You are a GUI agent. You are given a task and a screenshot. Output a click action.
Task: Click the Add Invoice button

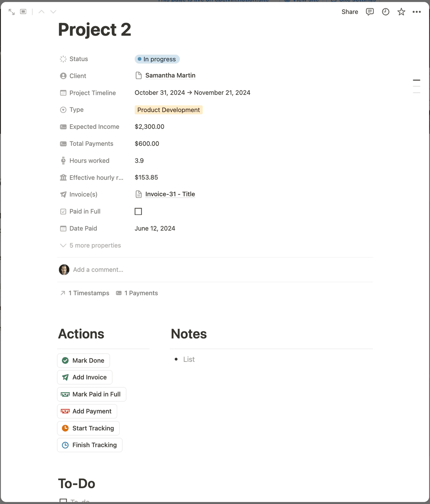pyautogui.click(x=85, y=377)
